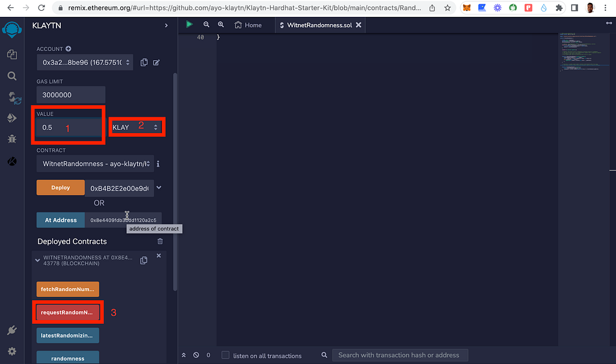The height and width of the screenshot is (364, 616).
Task: Clear all deployed contracts with trash icon
Action: pyautogui.click(x=160, y=241)
